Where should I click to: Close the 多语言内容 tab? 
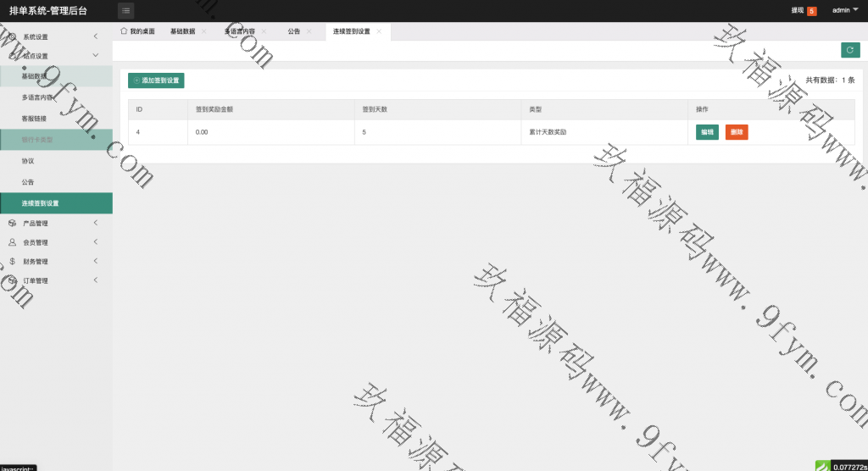click(x=264, y=31)
